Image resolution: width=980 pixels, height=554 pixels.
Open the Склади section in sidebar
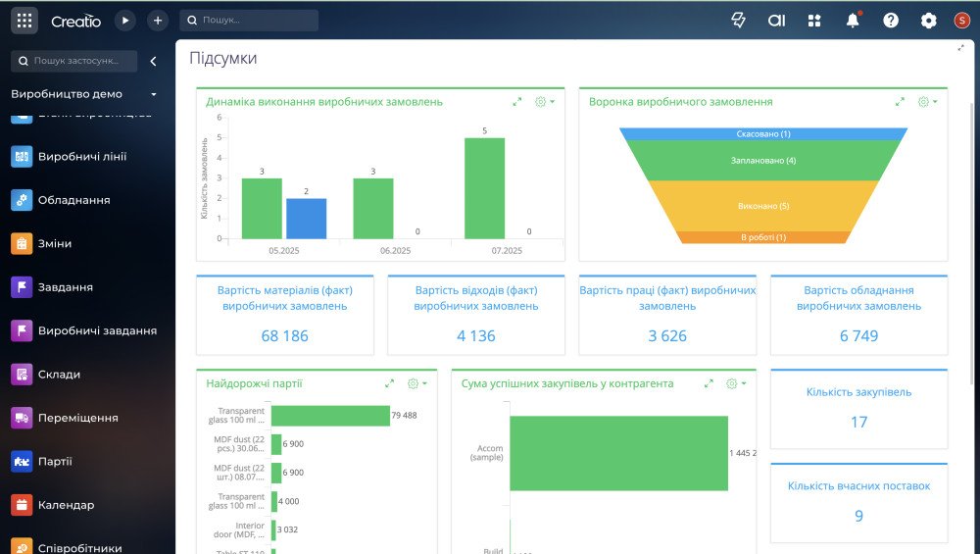[x=59, y=374]
